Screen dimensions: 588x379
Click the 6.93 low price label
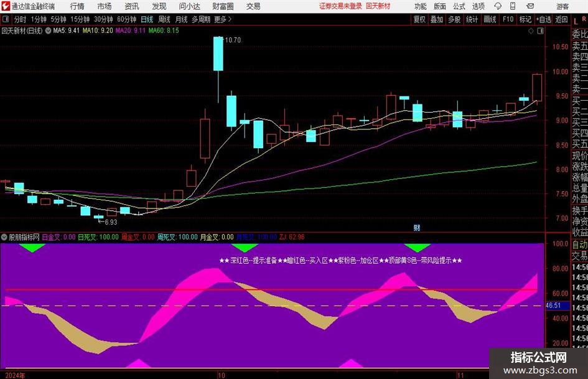(111, 222)
